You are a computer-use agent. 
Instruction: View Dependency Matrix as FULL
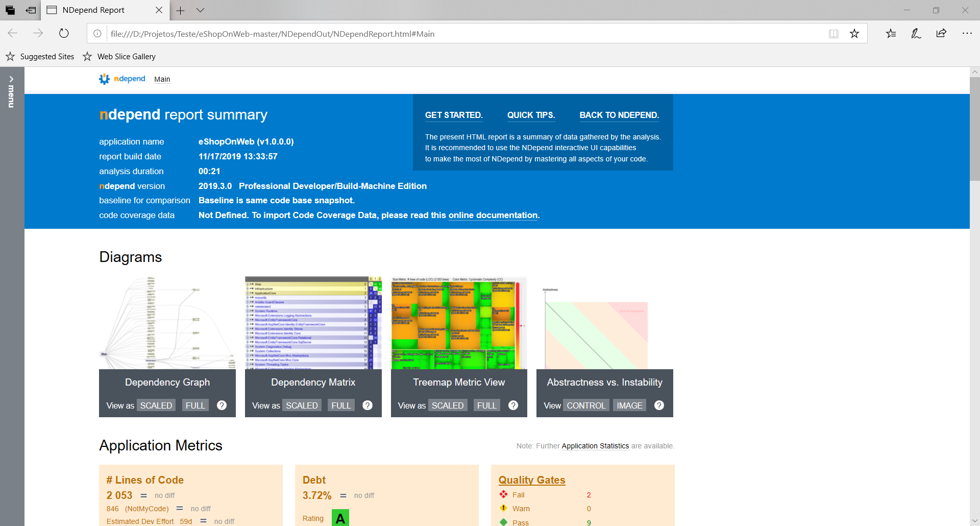341,405
